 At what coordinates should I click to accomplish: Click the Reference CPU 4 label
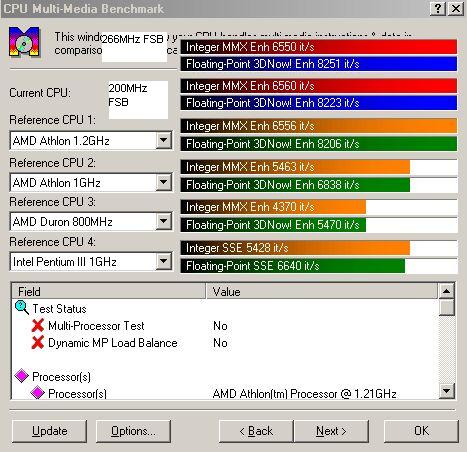pos(52,241)
